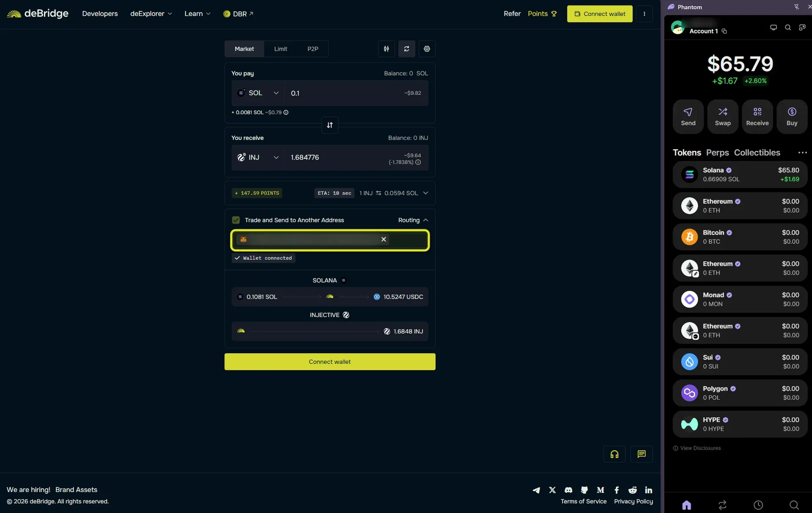Open Phantom tokens more options menu
The width and height of the screenshot is (812, 513).
point(802,153)
